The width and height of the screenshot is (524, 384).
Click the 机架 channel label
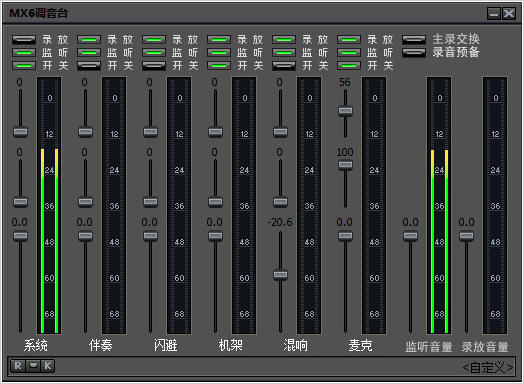[x=230, y=345]
